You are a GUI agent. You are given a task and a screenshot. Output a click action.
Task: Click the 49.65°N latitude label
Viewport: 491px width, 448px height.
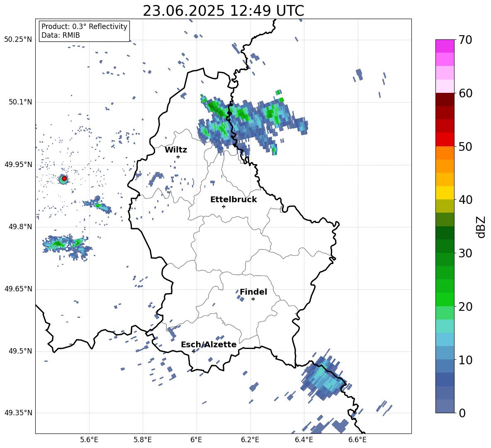[18, 289]
